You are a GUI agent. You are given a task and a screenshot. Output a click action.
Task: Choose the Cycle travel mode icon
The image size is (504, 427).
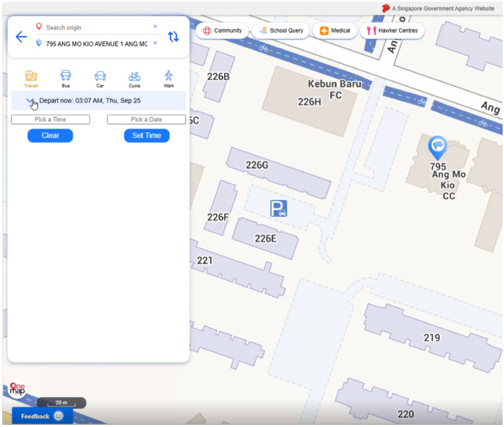pyautogui.click(x=134, y=78)
